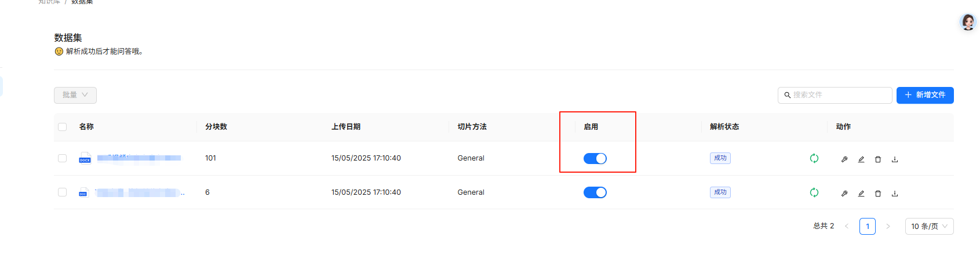Image resolution: width=980 pixels, height=273 pixels.
Task: Click the next page arrow
Action: (888, 226)
